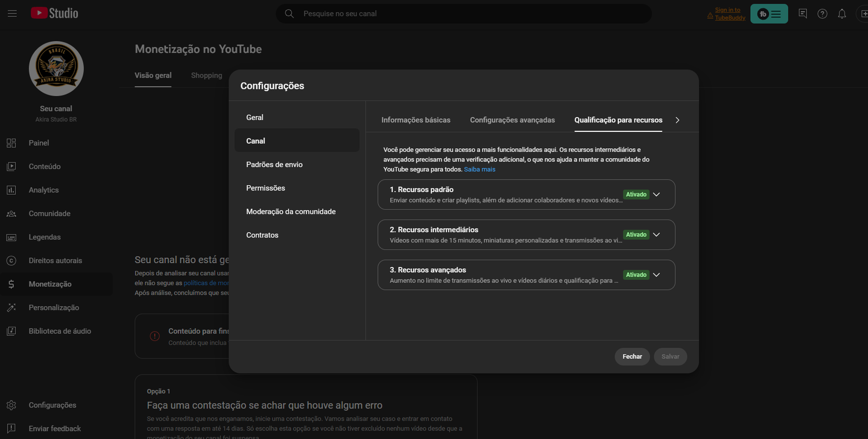
Task: Select Permissões in settings menu
Action: 265,188
